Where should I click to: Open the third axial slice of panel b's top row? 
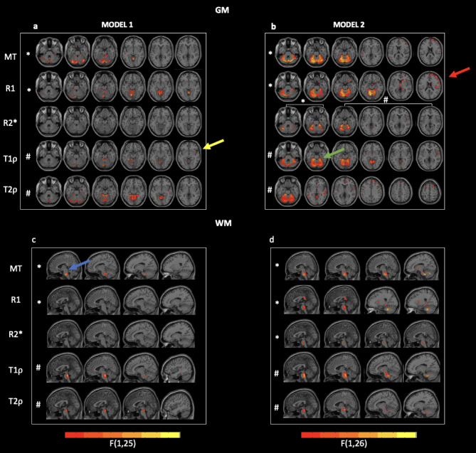coord(344,52)
